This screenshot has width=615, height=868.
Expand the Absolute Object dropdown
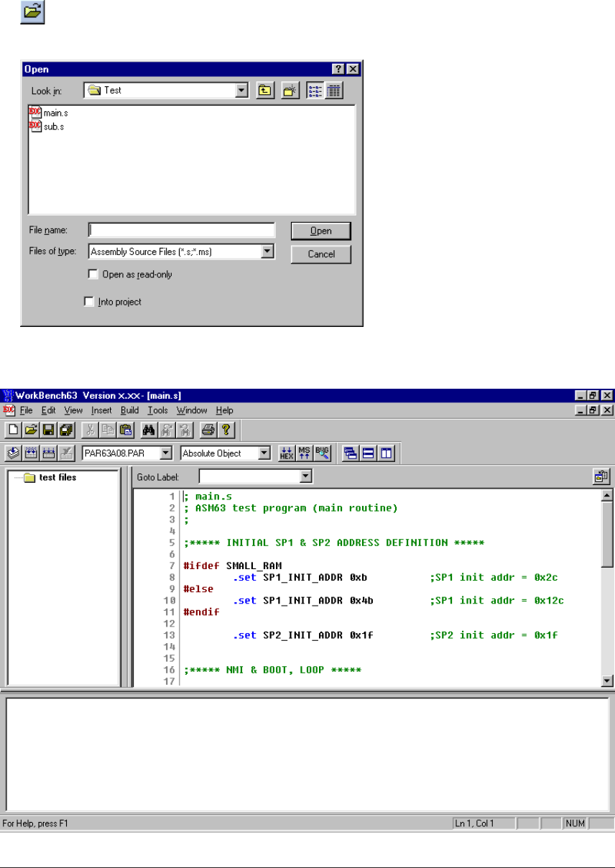click(x=264, y=453)
